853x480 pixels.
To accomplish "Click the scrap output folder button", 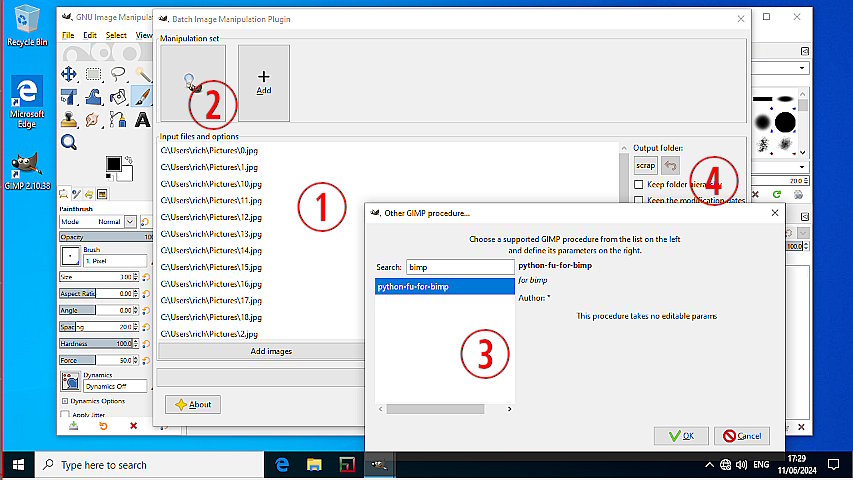I will pos(646,165).
